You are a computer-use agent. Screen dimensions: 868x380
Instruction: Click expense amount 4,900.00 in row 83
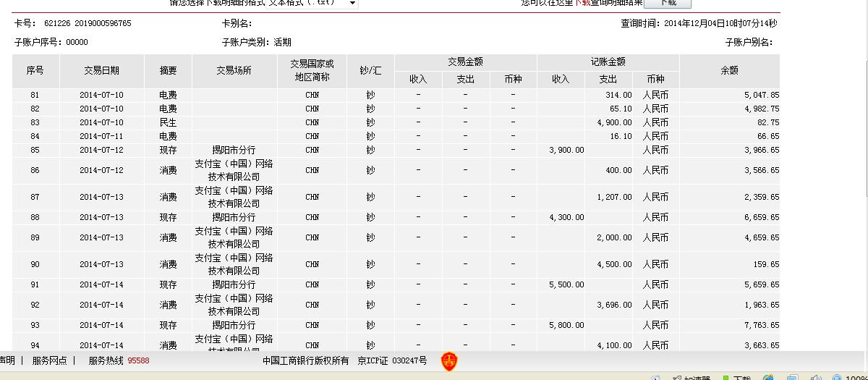614,122
